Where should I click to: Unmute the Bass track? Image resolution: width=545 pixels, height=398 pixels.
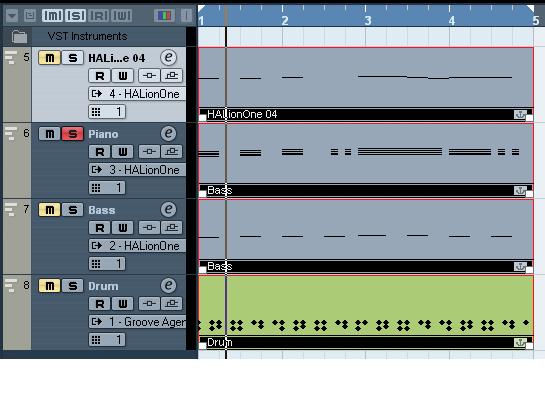coord(50,210)
